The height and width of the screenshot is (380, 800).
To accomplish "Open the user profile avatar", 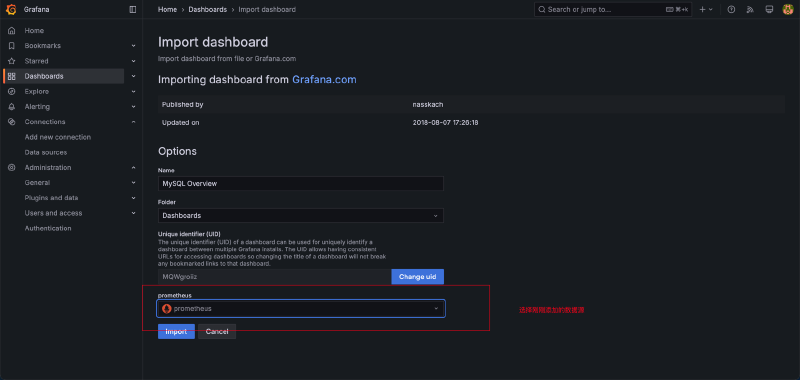I will coord(788,9).
